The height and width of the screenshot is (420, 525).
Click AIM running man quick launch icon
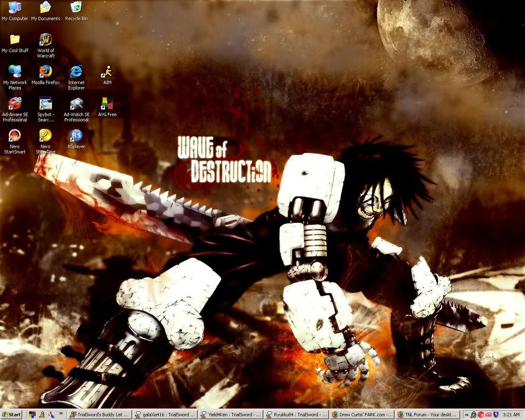click(x=42, y=415)
